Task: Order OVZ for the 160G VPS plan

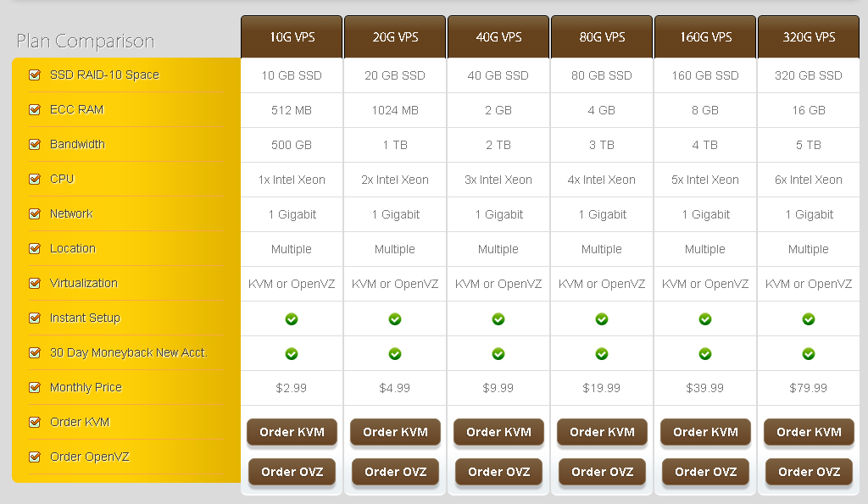Action: [x=706, y=472]
